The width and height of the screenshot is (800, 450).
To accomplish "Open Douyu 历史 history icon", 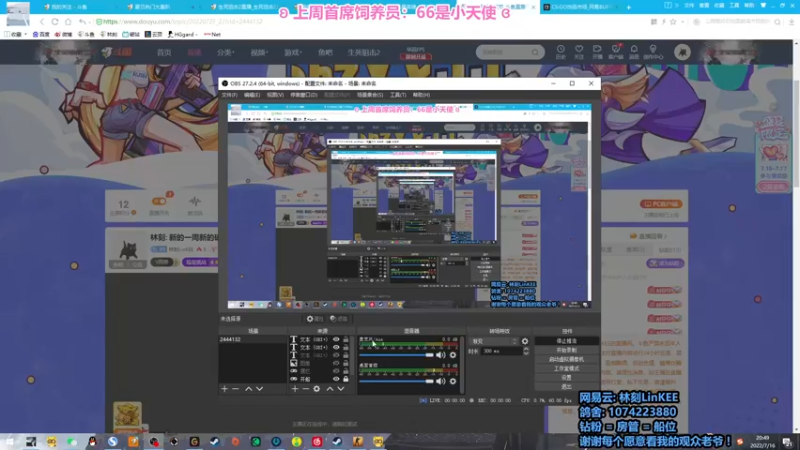I will (560, 52).
